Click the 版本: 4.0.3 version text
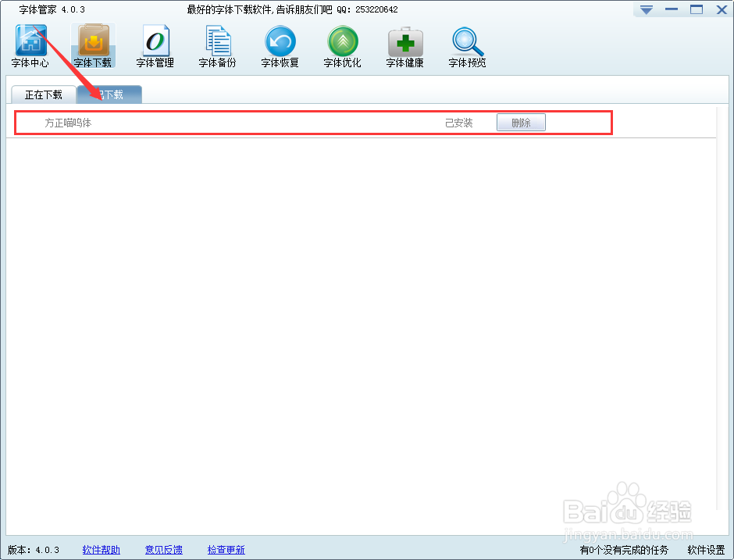Viewport: 734px width, 560px height. [x=34, y=550]
